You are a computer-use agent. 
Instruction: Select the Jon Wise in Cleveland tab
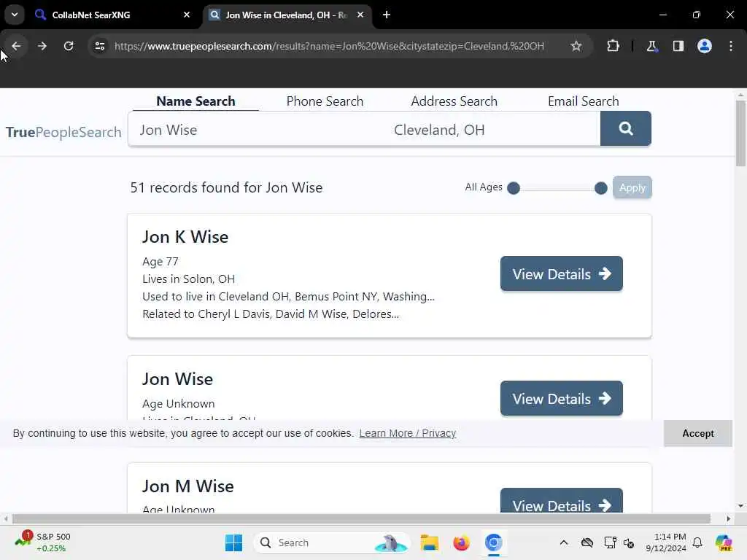pyautogui.click(x=287, y=15)
